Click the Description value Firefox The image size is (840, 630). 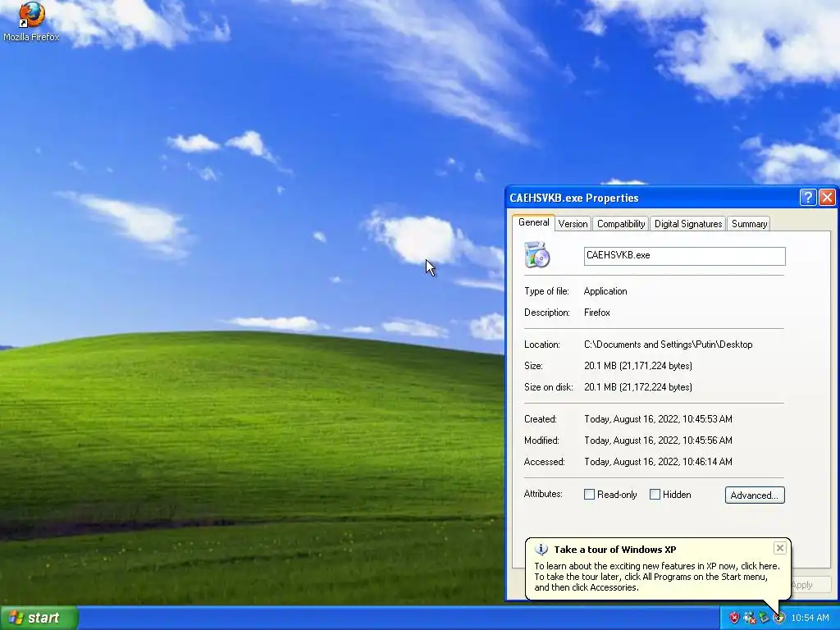click(x=597, y=313)
